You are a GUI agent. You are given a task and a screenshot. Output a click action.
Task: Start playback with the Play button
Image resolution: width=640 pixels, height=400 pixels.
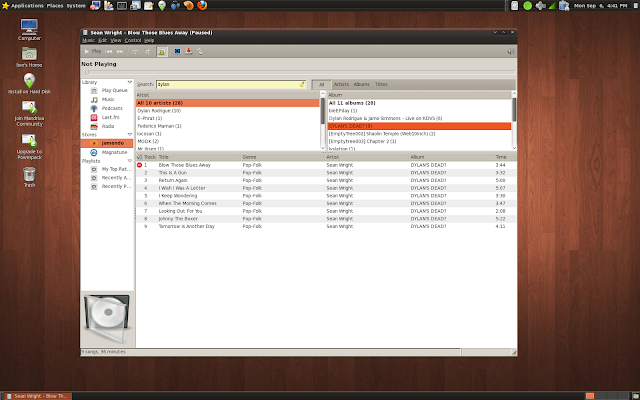(93, 51)
